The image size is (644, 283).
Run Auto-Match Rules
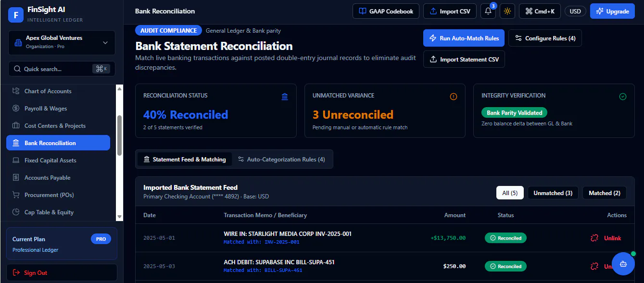[x=464, y=38]
